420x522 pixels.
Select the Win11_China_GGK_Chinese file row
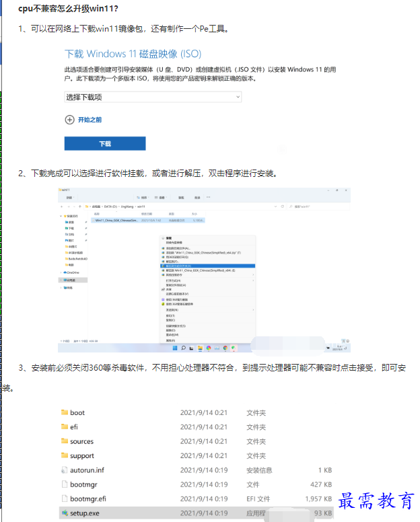[148, 221]
